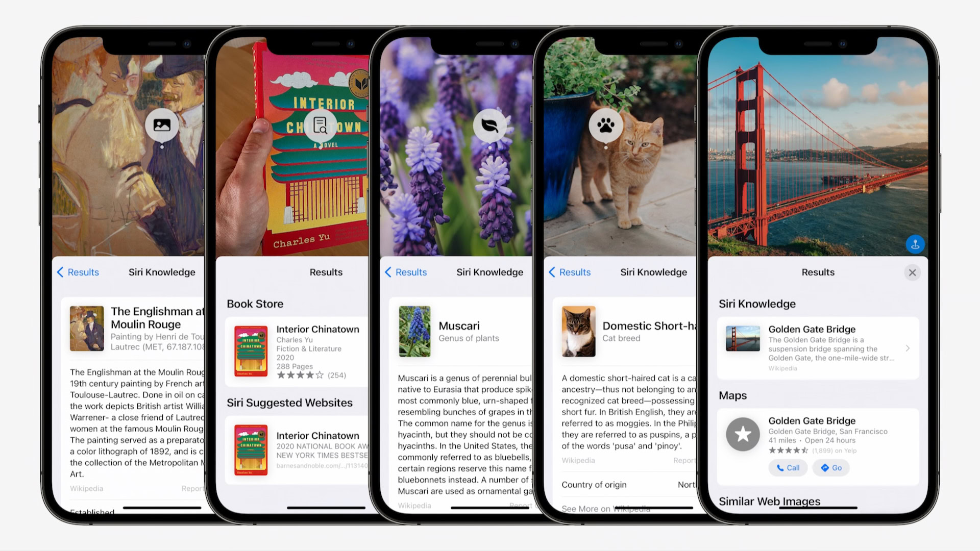Tap the download/save icon on fifth phone
980x551 pixels.
[914, 244]
